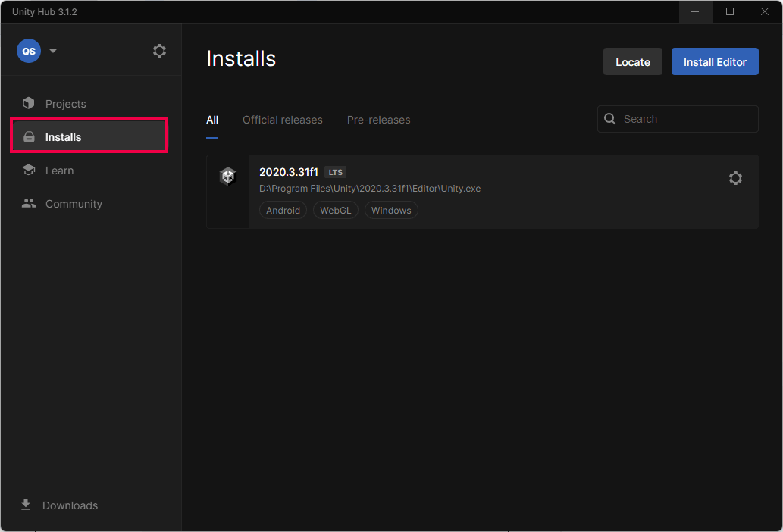Click the Install Editor button
Screen dimensions: 783x532
(714, 62)
